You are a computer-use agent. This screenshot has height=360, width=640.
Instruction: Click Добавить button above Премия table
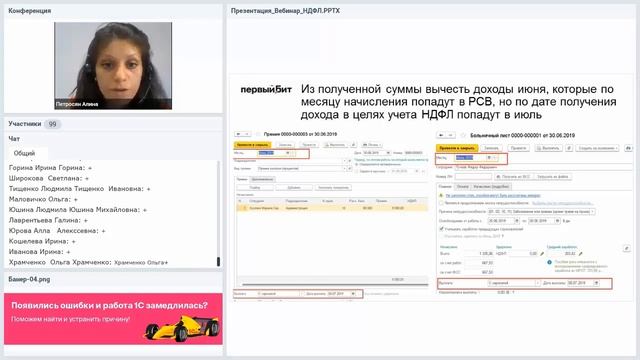click(294, 188)
